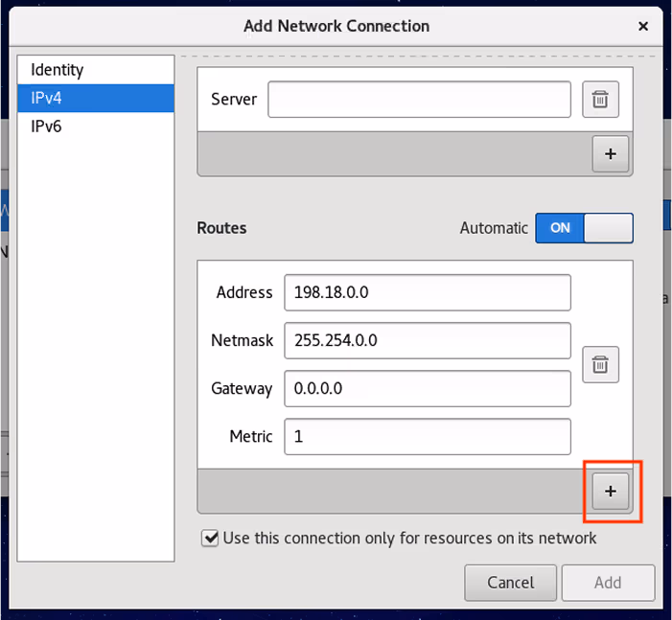Click the Add Network Connection title text
This screenshot has height=620, width=672.
(x=336, y=26)
